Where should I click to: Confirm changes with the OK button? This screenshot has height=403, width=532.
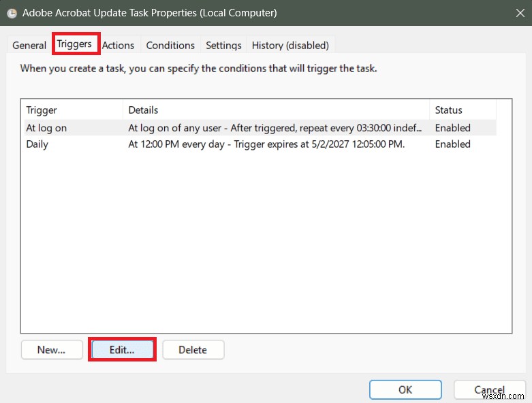click(x=405, y=389)
